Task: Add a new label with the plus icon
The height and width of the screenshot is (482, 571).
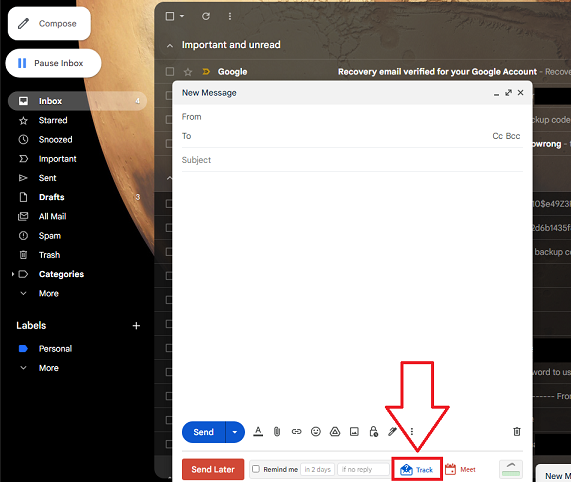Action: (x=136, y=325)
